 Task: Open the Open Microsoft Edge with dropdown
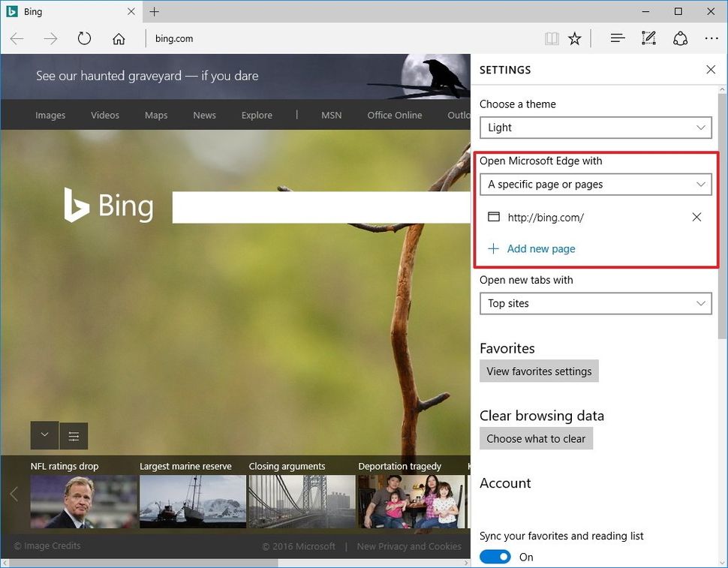pyautogui.click(x=595, y=184)
